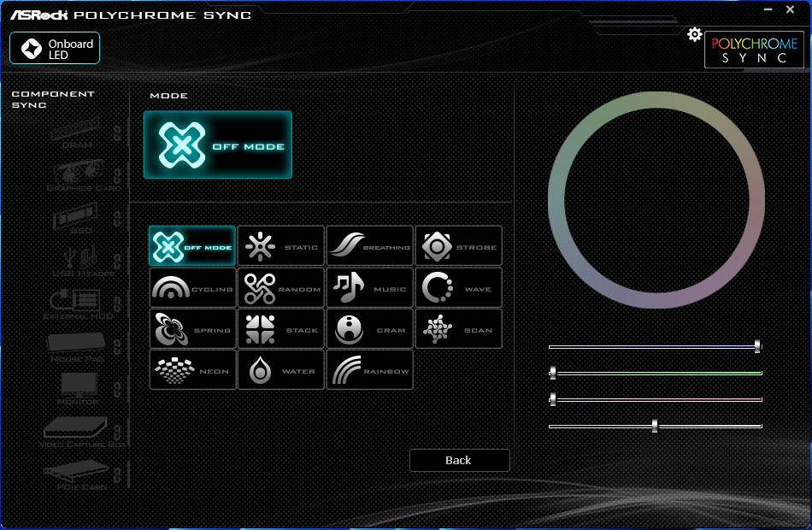812x530 pixels.
Task: Select the External HDD component icon
Action: (78, 304)
